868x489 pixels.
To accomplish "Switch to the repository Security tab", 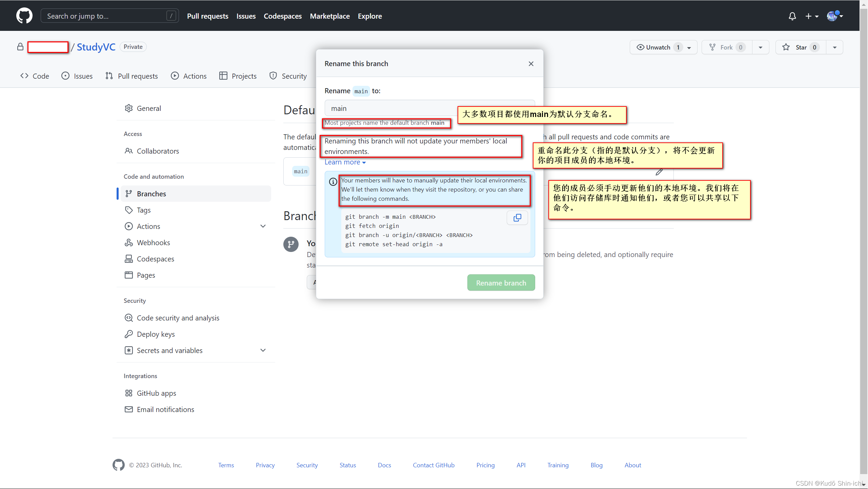I will (288, 76).
